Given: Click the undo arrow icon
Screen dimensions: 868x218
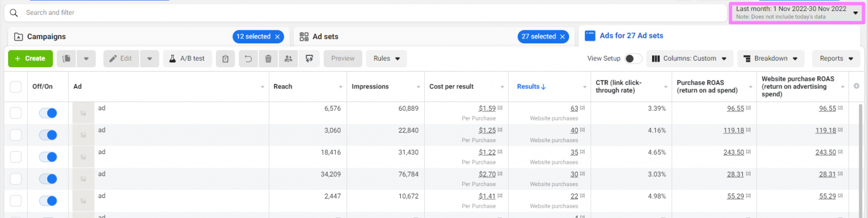Looking at the screenshot, I should click(248, 59).
